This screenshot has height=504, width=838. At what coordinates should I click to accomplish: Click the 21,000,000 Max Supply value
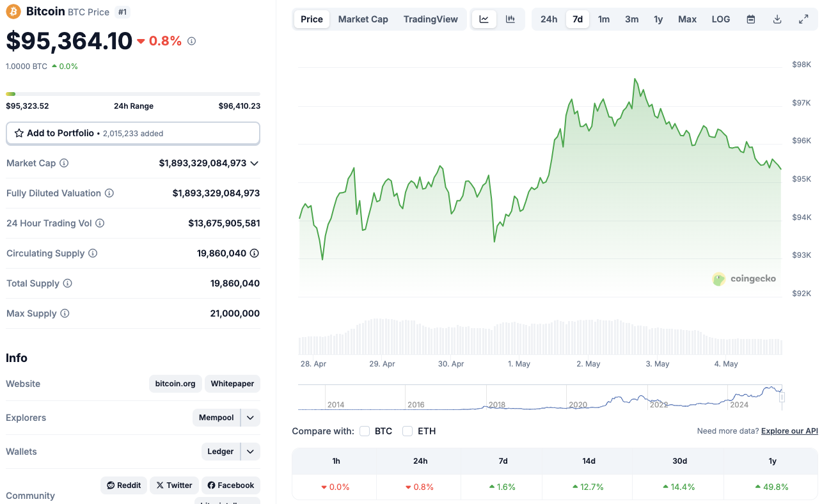tap(235, 313)
